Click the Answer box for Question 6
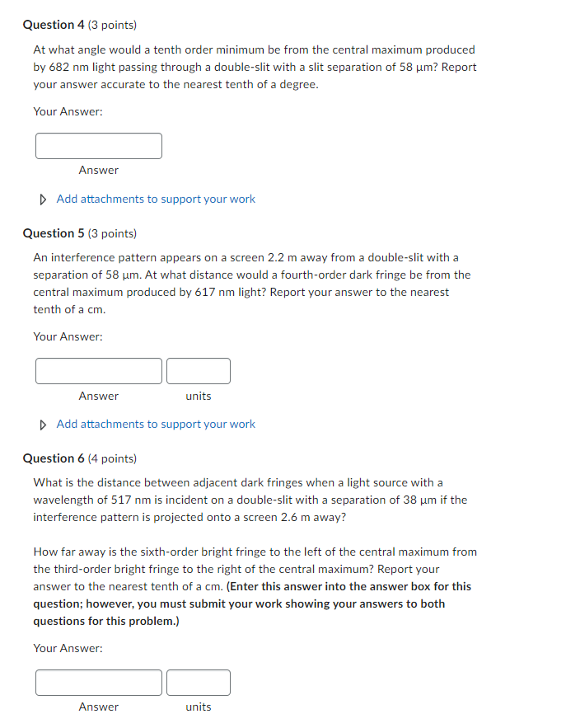The width and height of the screenshot is (580, 728). pyautogui.click(x=98, y=682)
